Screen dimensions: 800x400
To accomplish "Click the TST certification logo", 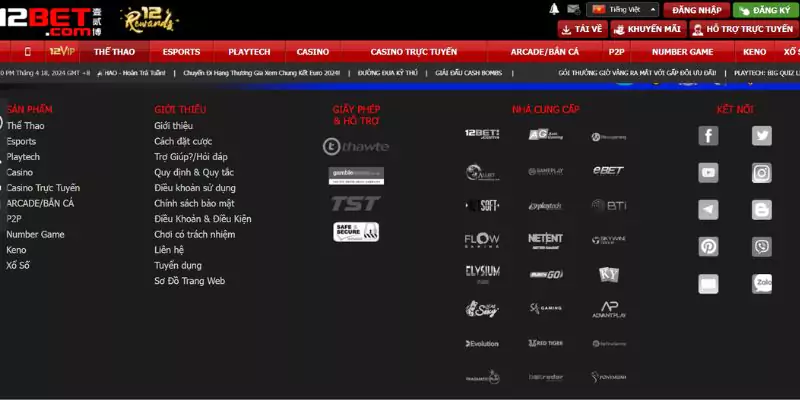I will click(356, 204).
